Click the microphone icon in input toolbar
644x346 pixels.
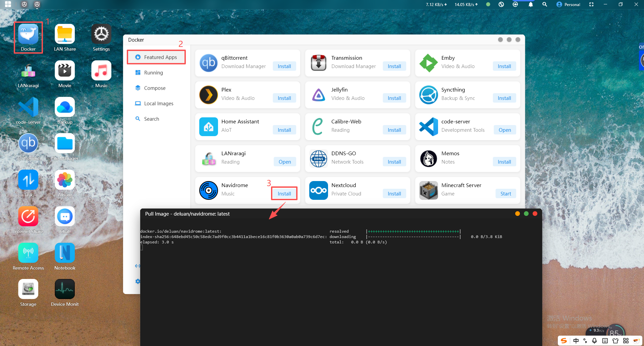594,341
